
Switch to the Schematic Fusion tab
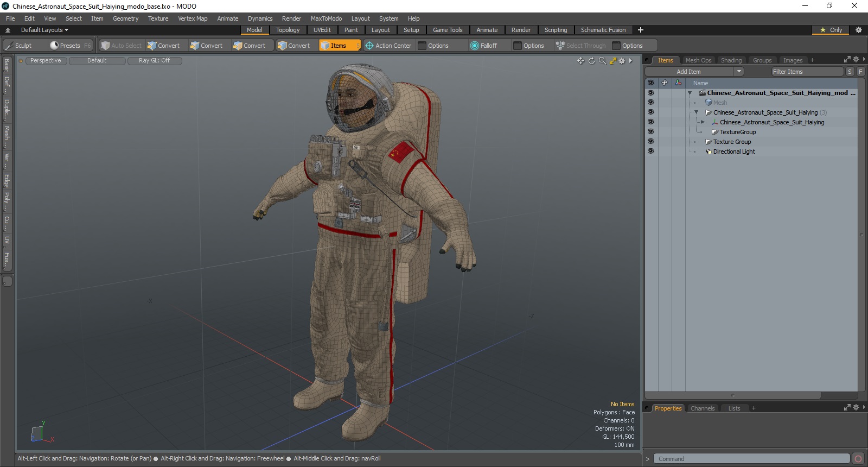[x=603, y=30]
